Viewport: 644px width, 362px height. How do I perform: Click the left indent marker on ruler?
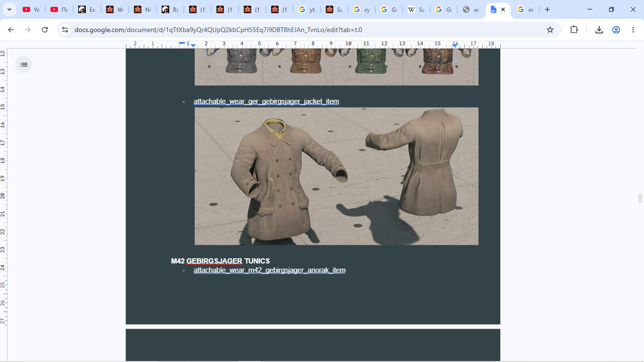tap(193, 45)
